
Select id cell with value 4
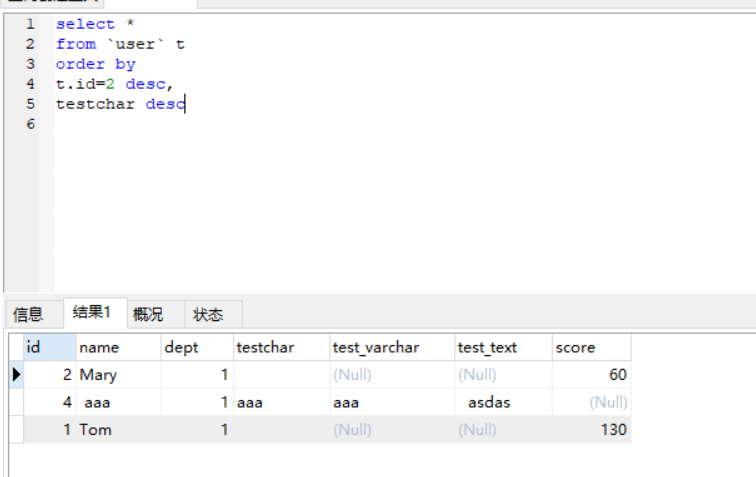point(50,402)
